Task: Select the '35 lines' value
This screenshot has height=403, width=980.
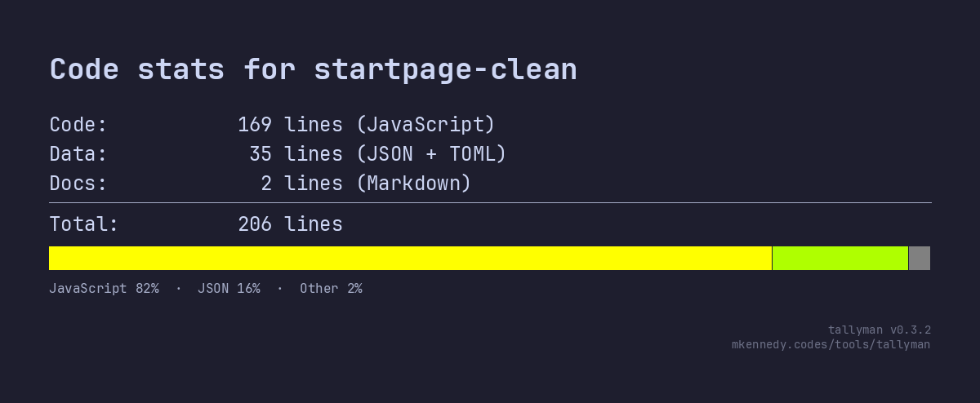Action: (296, 154)
